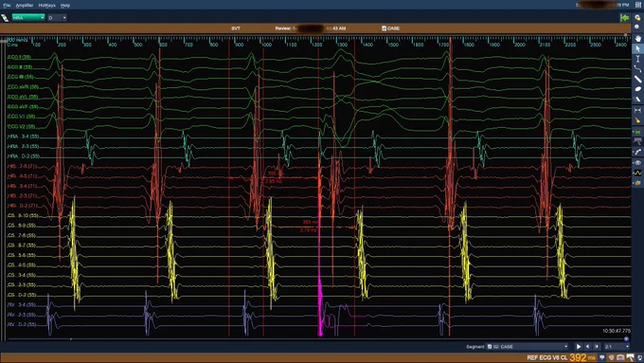Click the heart icon in status bar
This screenshot has width=644, height=363.
tap(612, 357)
